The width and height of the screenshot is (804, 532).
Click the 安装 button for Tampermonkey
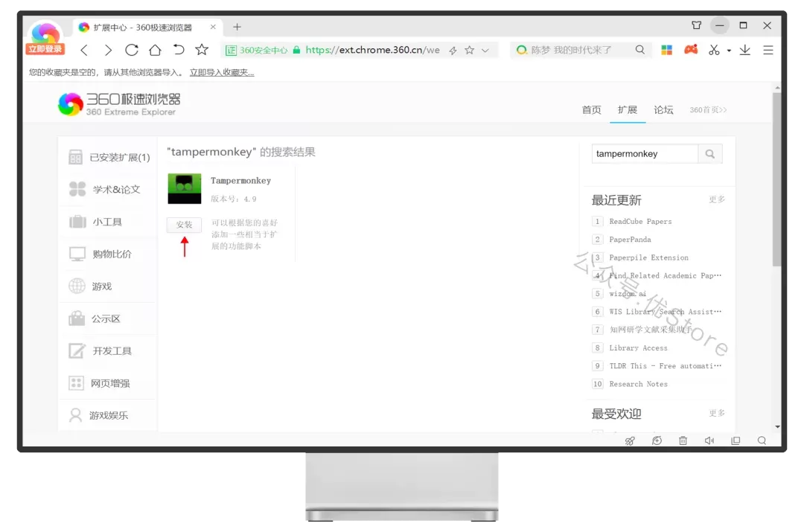pyautogui.click(x=184, y=224)
